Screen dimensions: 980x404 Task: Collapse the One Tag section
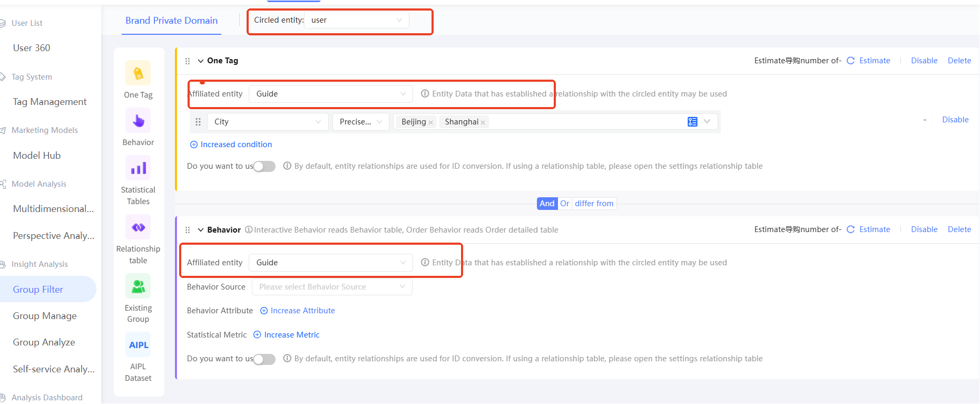coord(201,61)
